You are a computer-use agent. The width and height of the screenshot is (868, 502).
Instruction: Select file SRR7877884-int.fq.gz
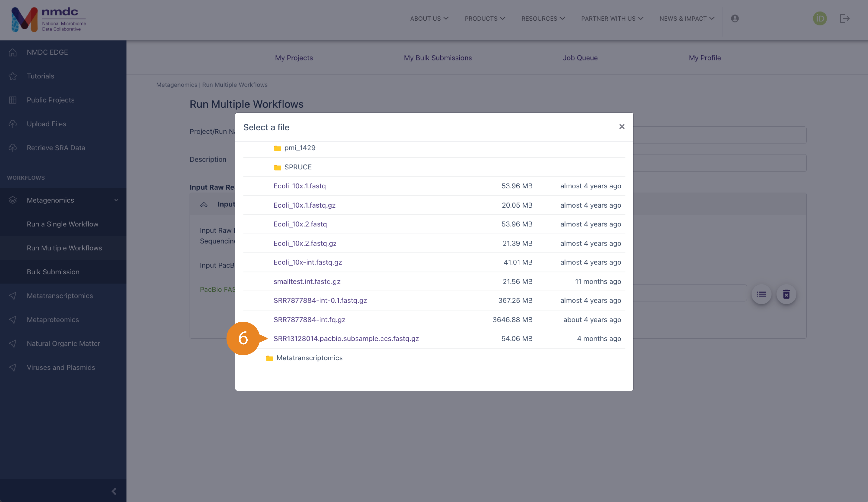coord(309,320)
